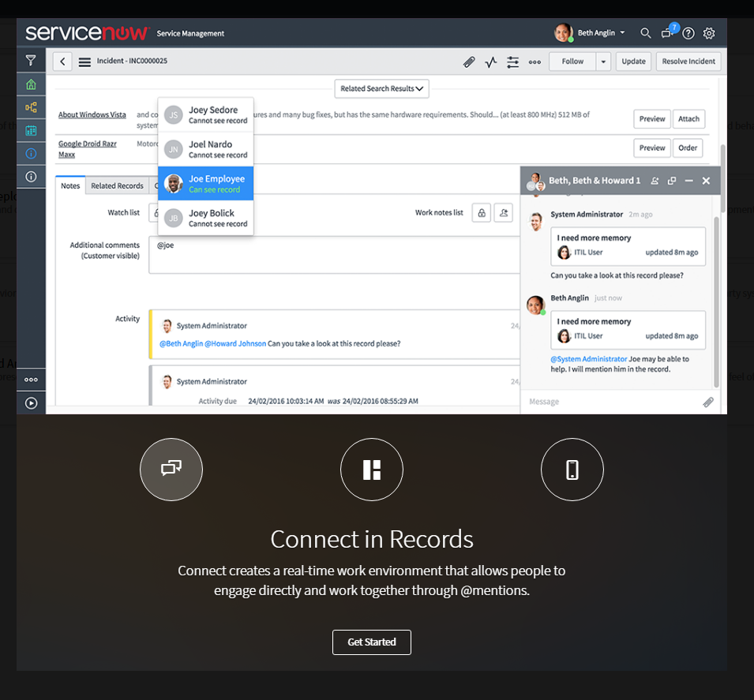Click @System Administrator mention in chat
This screenshot has height=700, width=754.
[x=588, y=358]
